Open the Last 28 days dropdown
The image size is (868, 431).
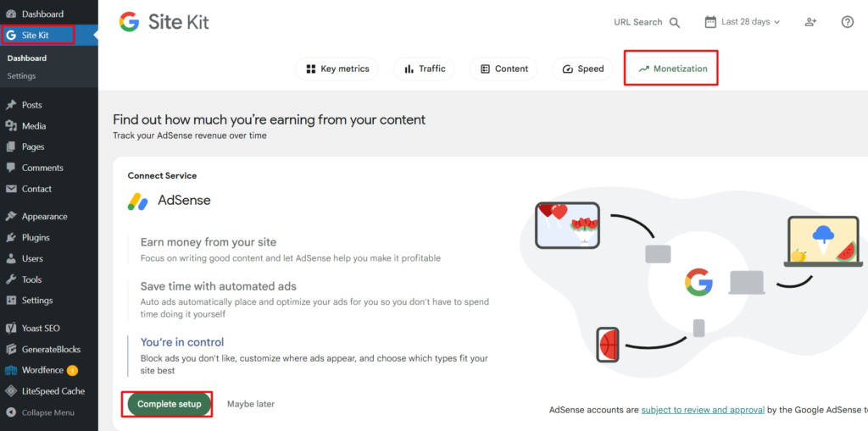click(743, 22)
